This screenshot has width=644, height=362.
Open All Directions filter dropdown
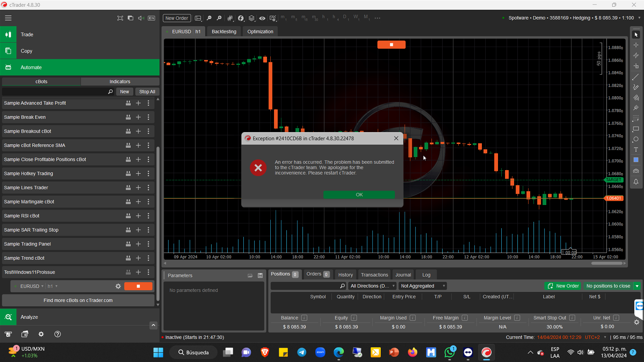coord(372,286)
